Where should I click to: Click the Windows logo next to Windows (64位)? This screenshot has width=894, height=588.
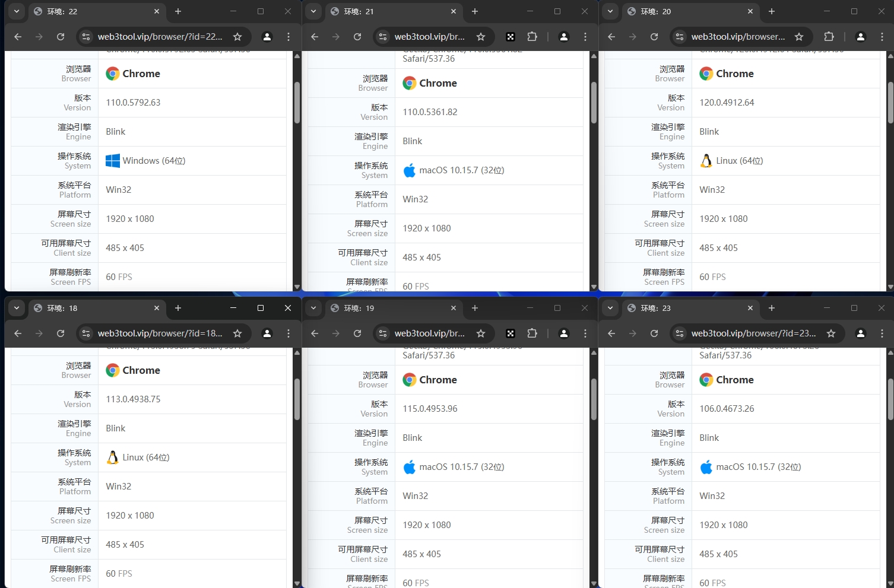(x=112, y=160)
